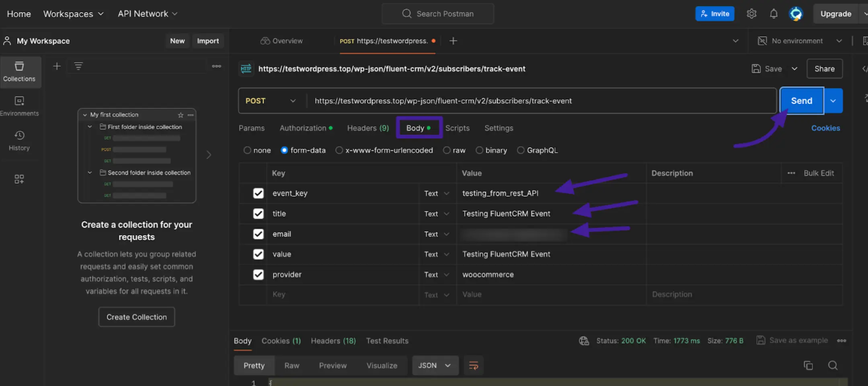The image size is (868, 386).
Task: Switch to the Authorization tab
Action: [x=306, y=128]
